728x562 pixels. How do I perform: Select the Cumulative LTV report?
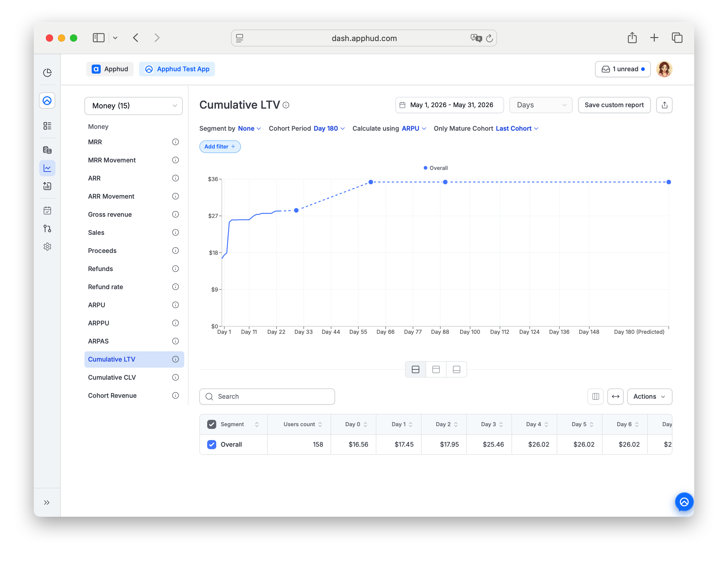(x=134, y=359)
